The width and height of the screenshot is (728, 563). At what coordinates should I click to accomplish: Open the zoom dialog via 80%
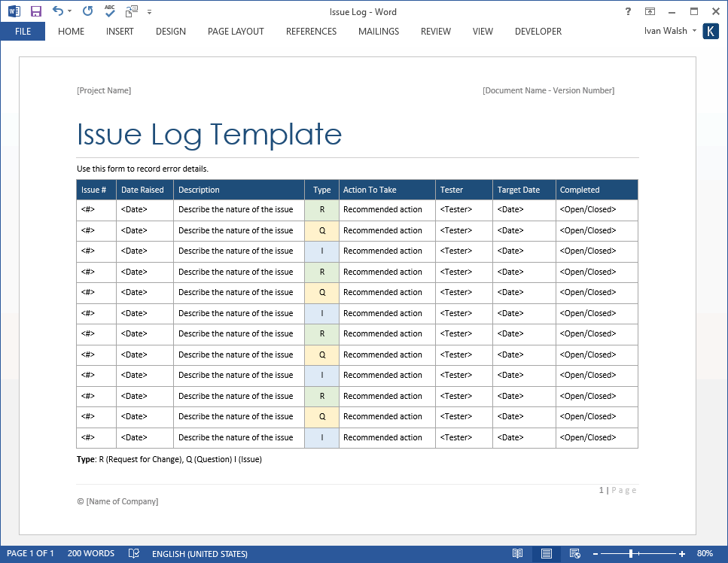pos(705,553)
